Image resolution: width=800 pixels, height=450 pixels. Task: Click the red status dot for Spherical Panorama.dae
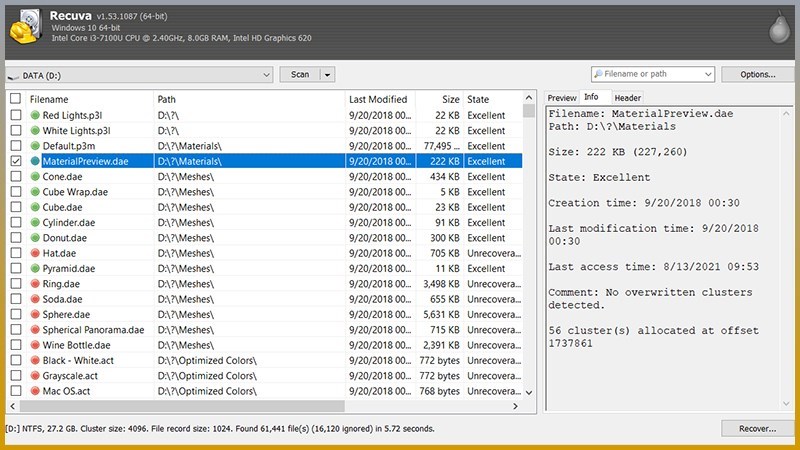coord(35,330)
